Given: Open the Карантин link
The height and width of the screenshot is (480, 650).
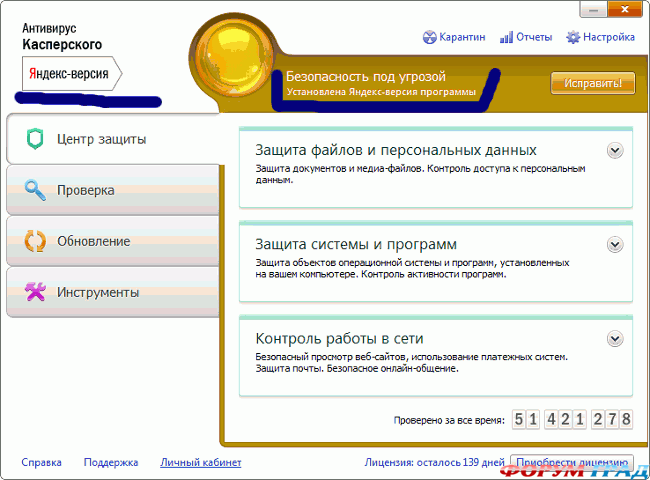Looking at the screenshot, I should (x=462, y=37).
